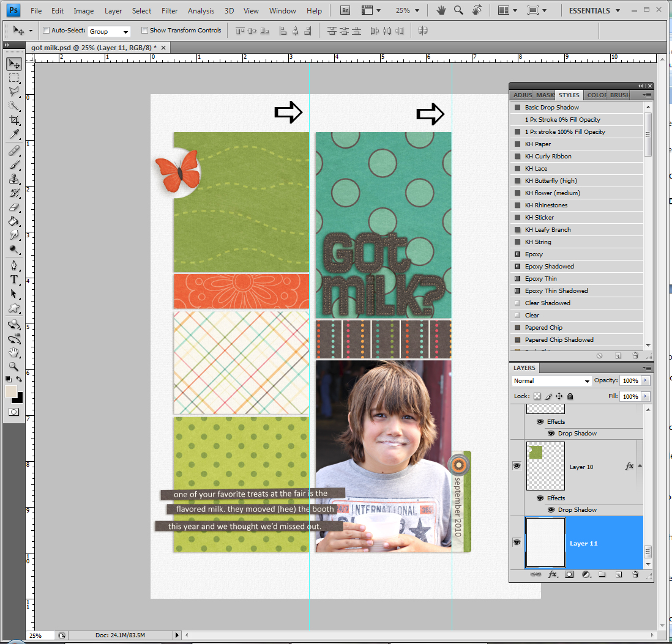
Task: Delete Layer 11 with the trash button
Action: coord(635,575)
